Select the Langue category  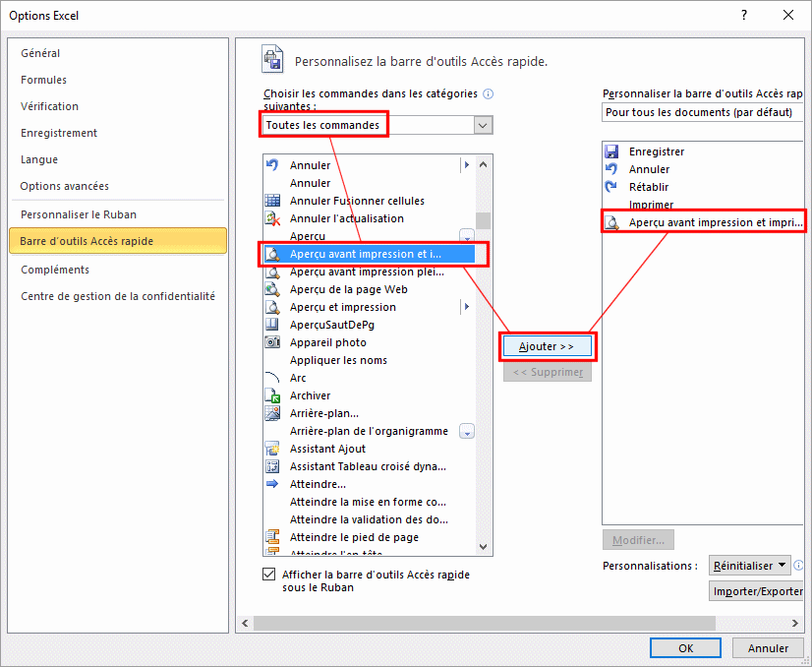click(39, 159)
